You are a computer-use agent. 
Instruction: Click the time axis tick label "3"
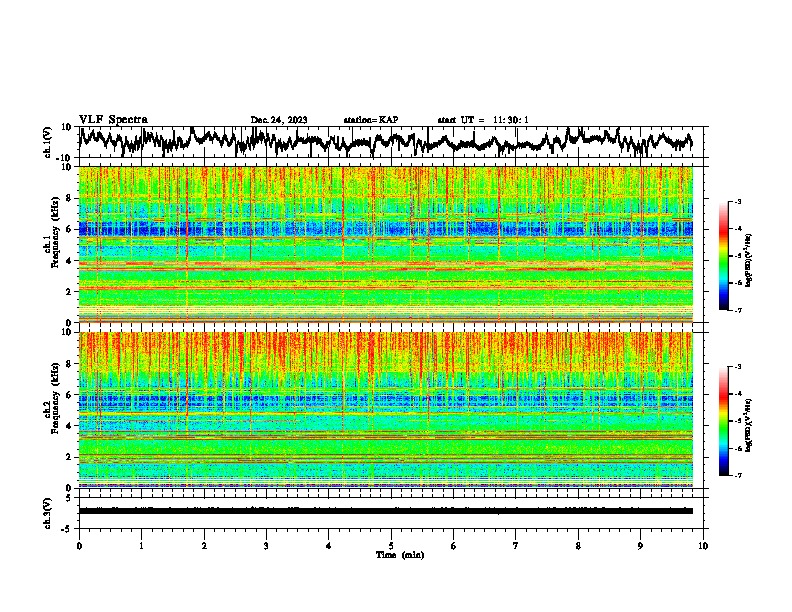click(x=266, y=546)
